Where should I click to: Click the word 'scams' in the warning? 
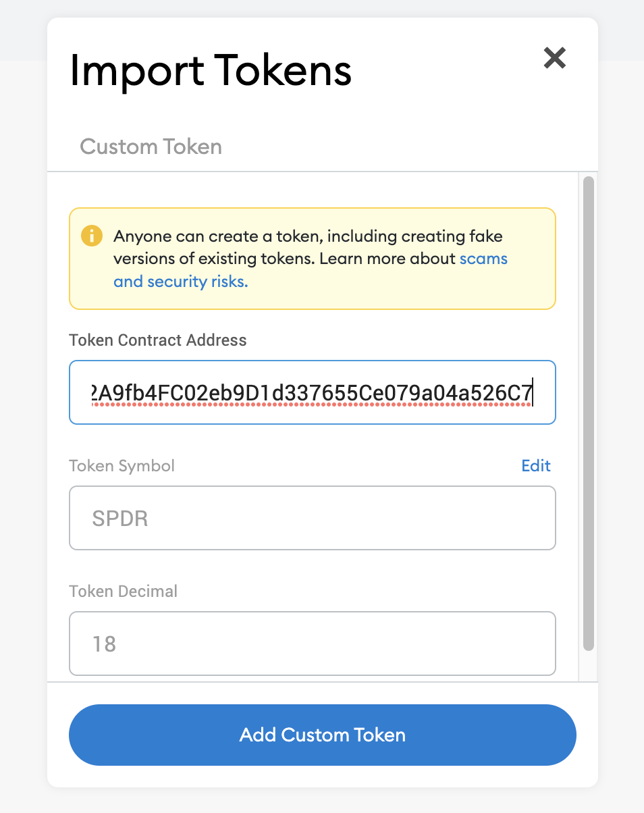click(483, 259)
